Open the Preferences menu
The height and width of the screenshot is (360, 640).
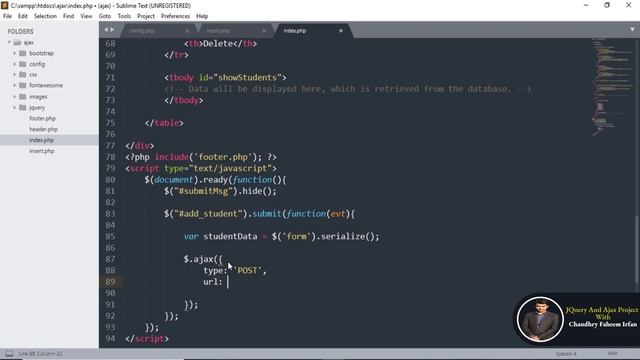point(175,16)
